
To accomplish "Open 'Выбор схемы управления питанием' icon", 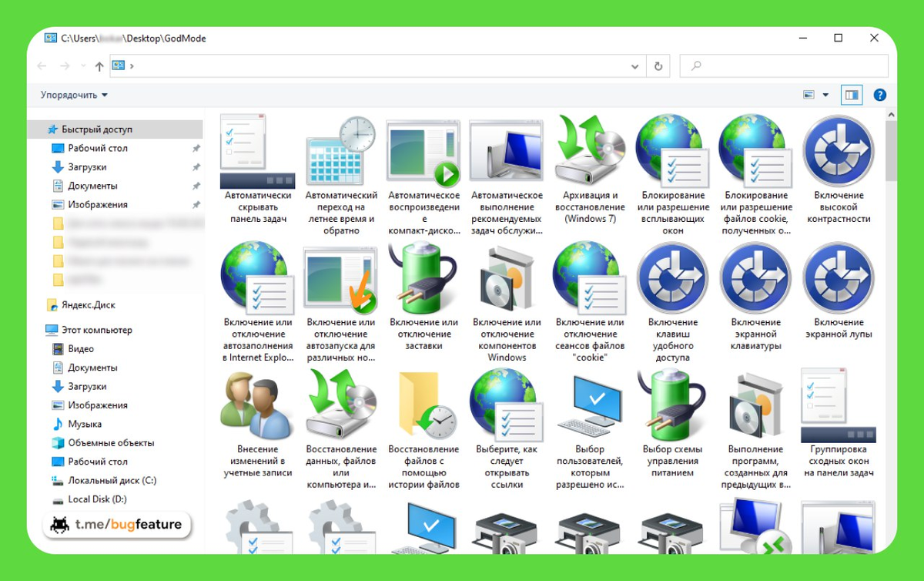I will point(673,405).
